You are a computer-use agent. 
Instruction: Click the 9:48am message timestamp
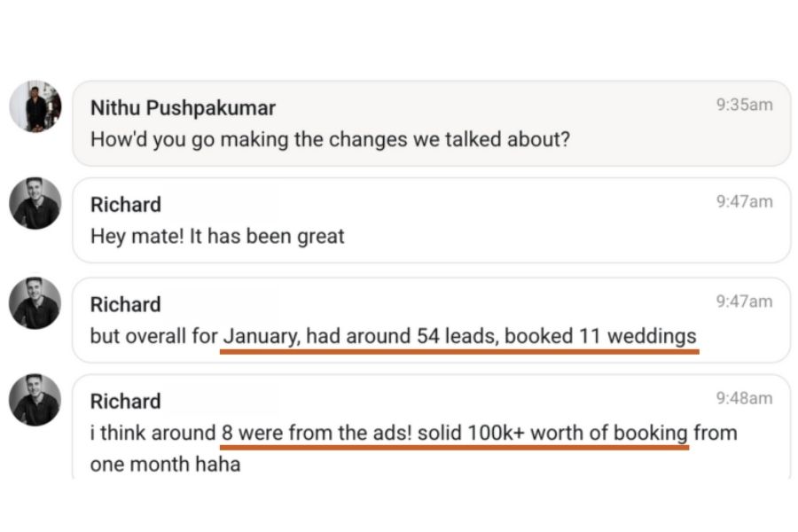point(745,398)
